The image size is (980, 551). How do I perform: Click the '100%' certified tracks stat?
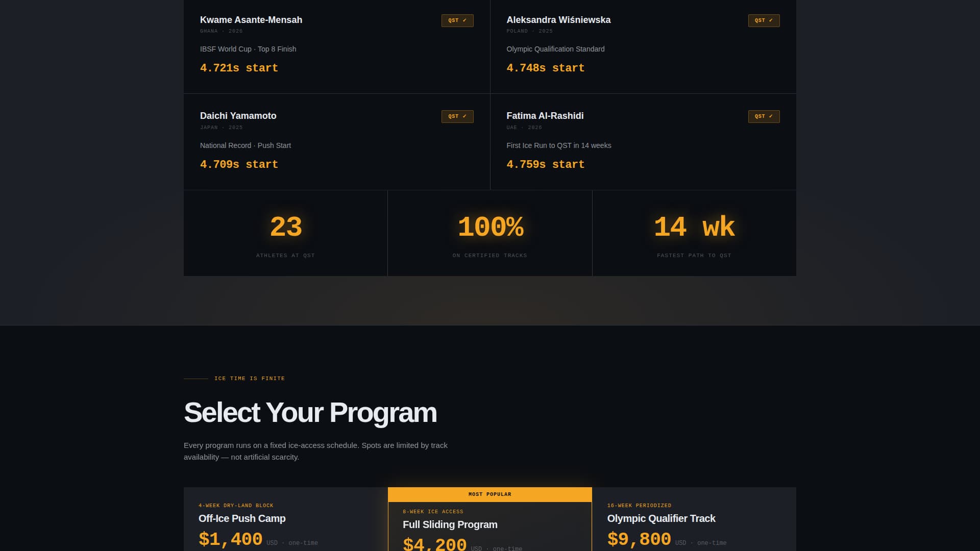coord(490,227)
